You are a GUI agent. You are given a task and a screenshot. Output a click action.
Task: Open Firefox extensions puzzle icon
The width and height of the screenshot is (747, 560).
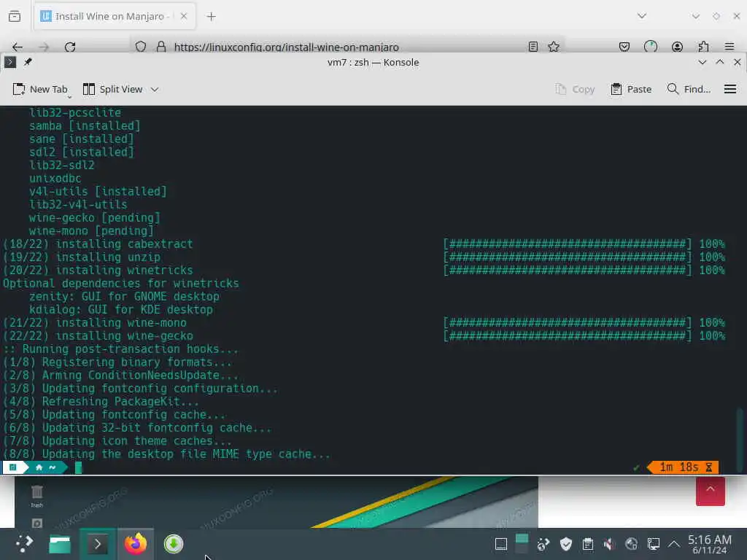703,47
